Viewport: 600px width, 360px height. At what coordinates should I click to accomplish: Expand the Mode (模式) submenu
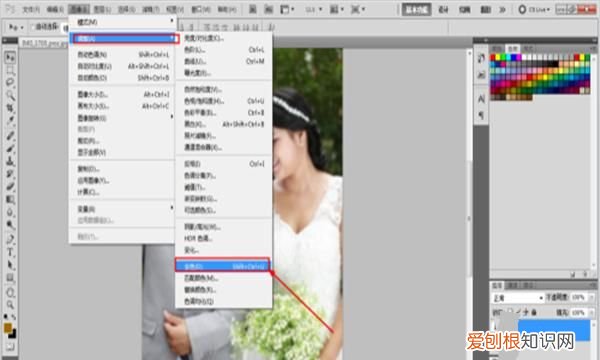(x=123, y=22)
